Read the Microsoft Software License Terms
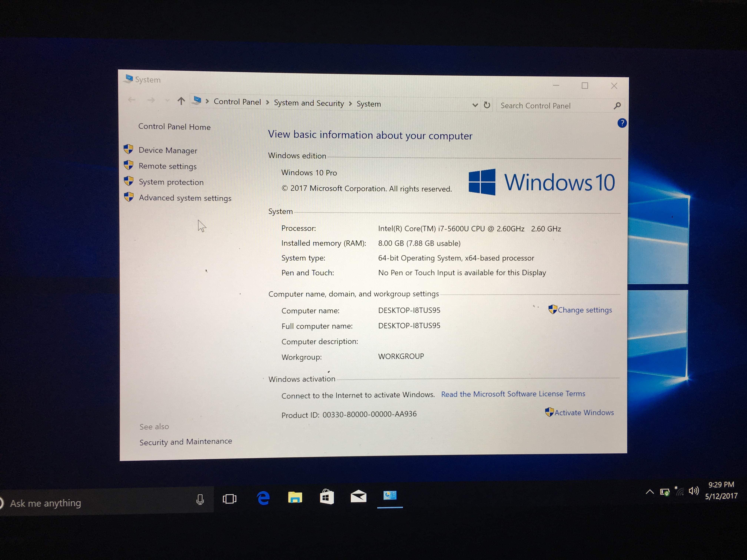747x560 pixels. (513, 394)
